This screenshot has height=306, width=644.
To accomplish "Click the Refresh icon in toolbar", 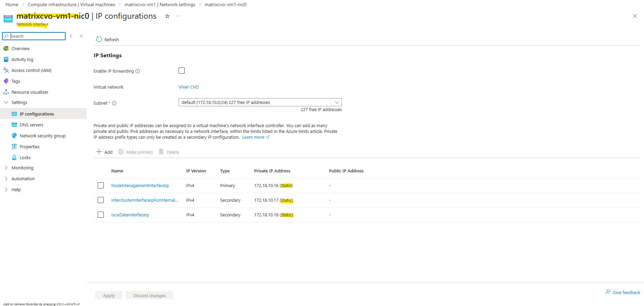I will pyautogui.click(x=99, y=40).
